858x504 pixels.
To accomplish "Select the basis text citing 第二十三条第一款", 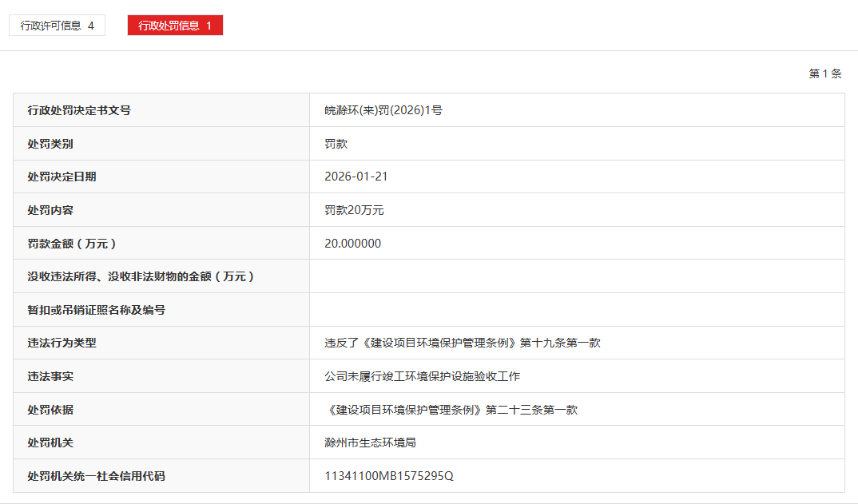I will point(451,410).
